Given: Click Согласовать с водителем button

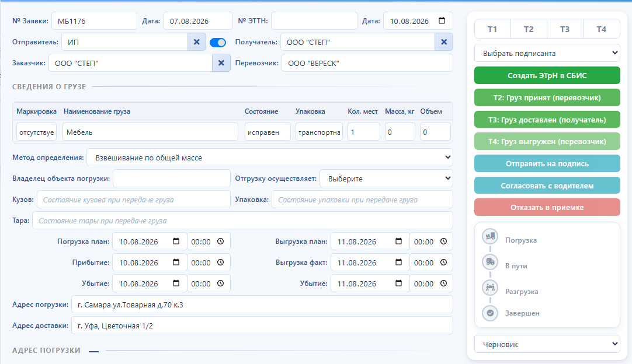Looking at the screenshot, I should pos(547,185).
